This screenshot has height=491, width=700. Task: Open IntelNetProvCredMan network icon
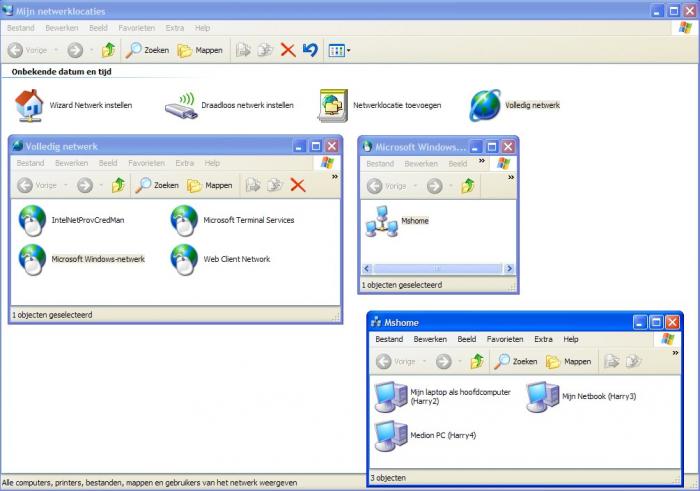coord(32,221)
